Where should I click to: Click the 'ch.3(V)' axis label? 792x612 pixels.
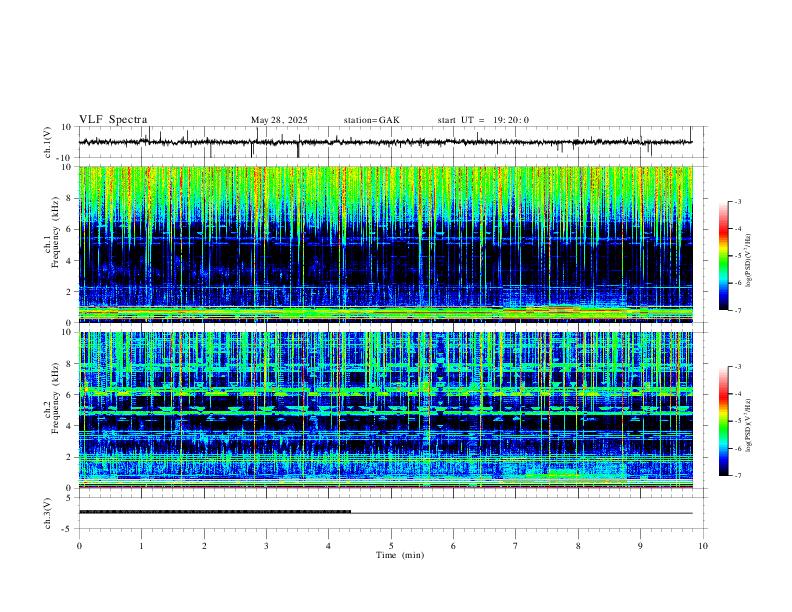[48, 513]
